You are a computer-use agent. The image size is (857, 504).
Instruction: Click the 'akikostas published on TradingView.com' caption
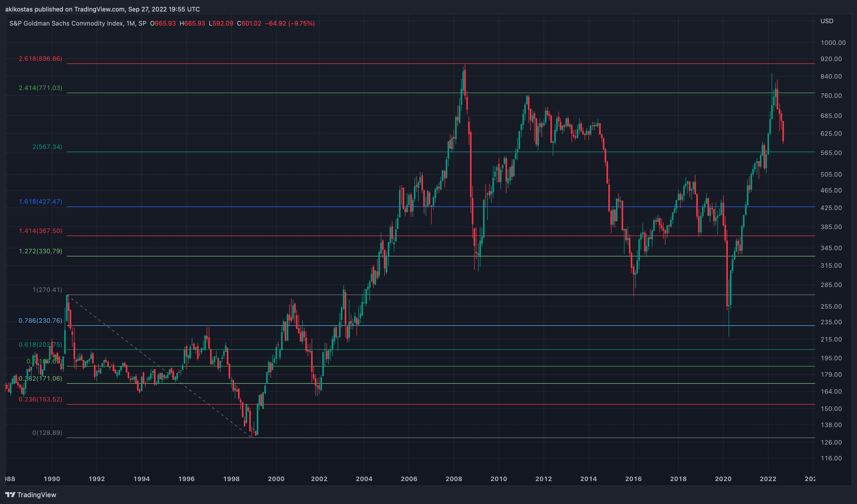pyautogui.click(x=65, y=9)
